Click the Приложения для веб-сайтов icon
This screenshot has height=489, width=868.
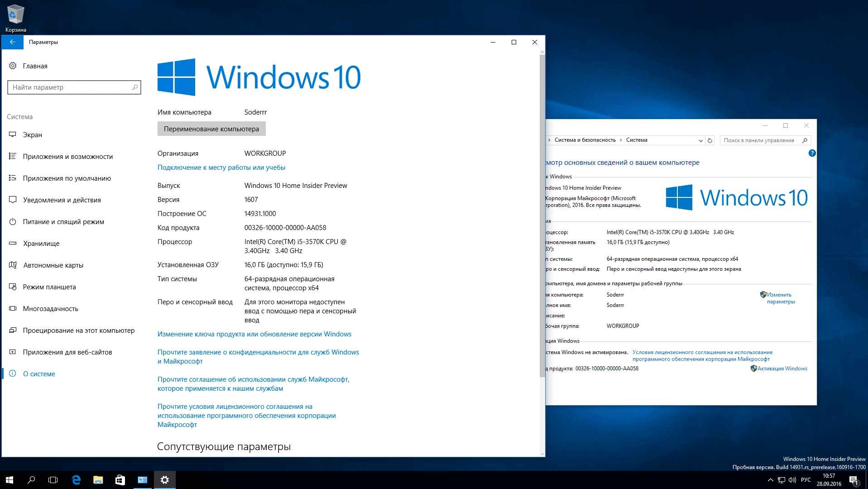pyautogui.click(x=13, y=352)
